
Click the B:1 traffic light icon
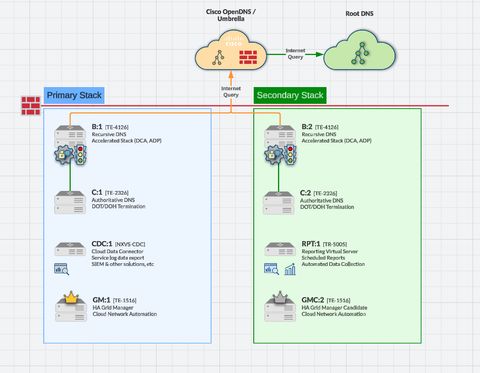click(80, 154)
